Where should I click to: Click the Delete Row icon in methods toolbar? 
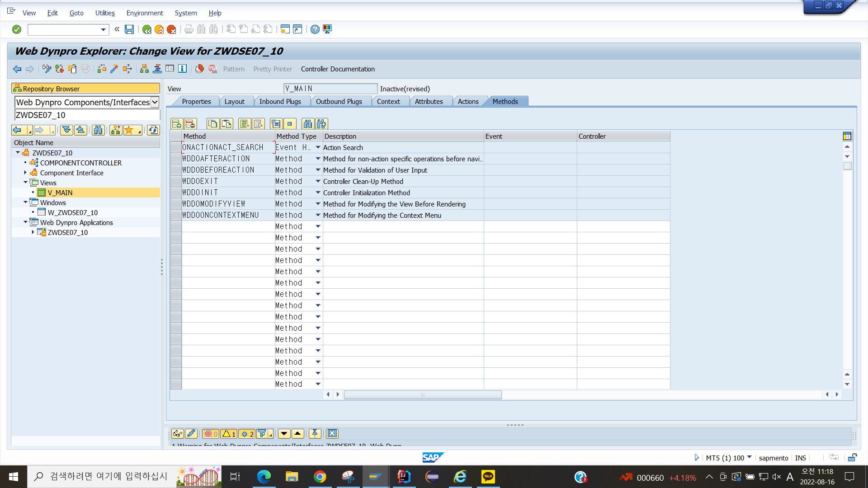pyautogui.click(x=190, y=124)
